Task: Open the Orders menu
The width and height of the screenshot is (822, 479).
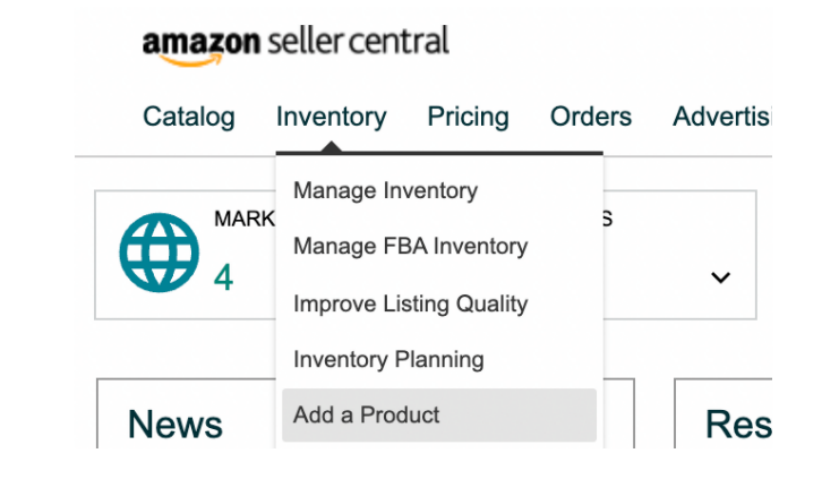Action: [591, 116]
